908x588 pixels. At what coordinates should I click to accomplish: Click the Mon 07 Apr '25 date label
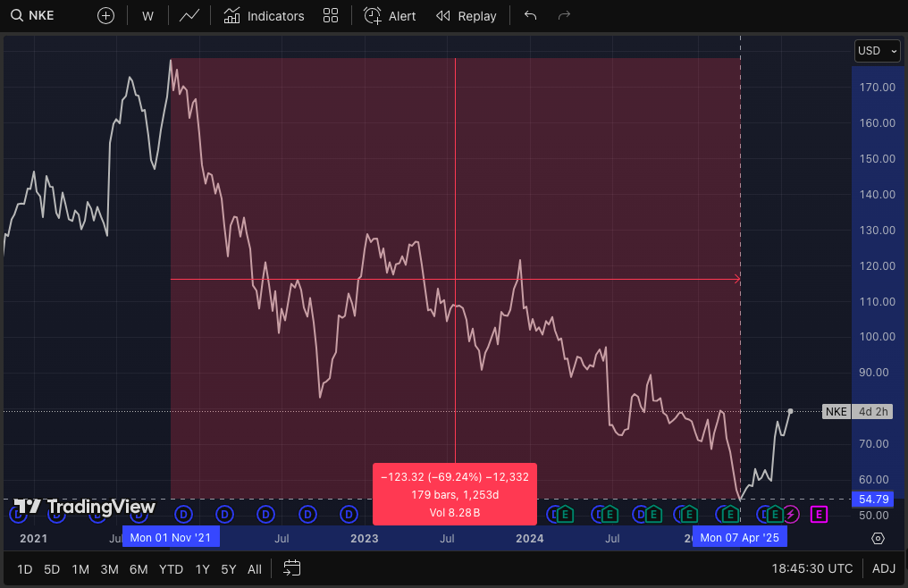739,538
